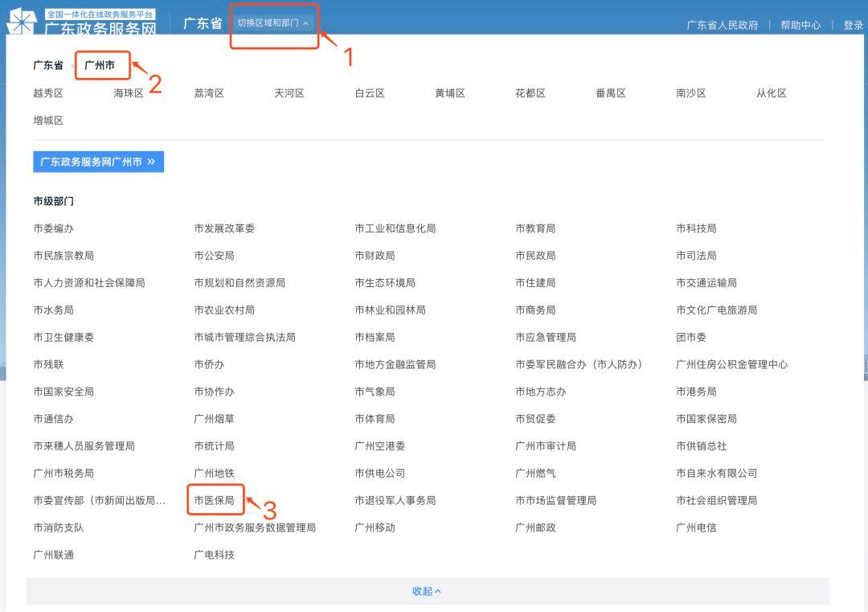
Task: Collapse the panel using 收起
Action: point(427,591)
